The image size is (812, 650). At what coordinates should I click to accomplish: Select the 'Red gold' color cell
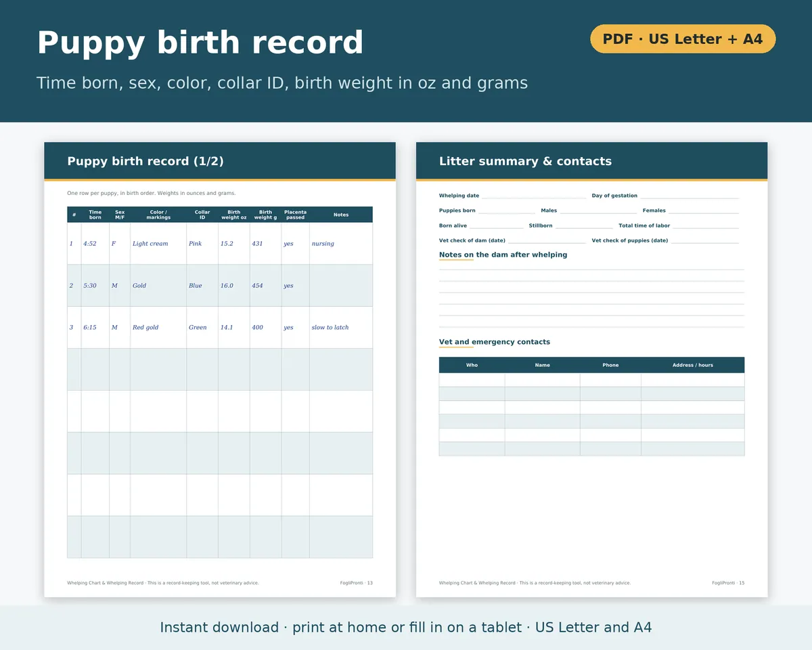tap(158, 328)
